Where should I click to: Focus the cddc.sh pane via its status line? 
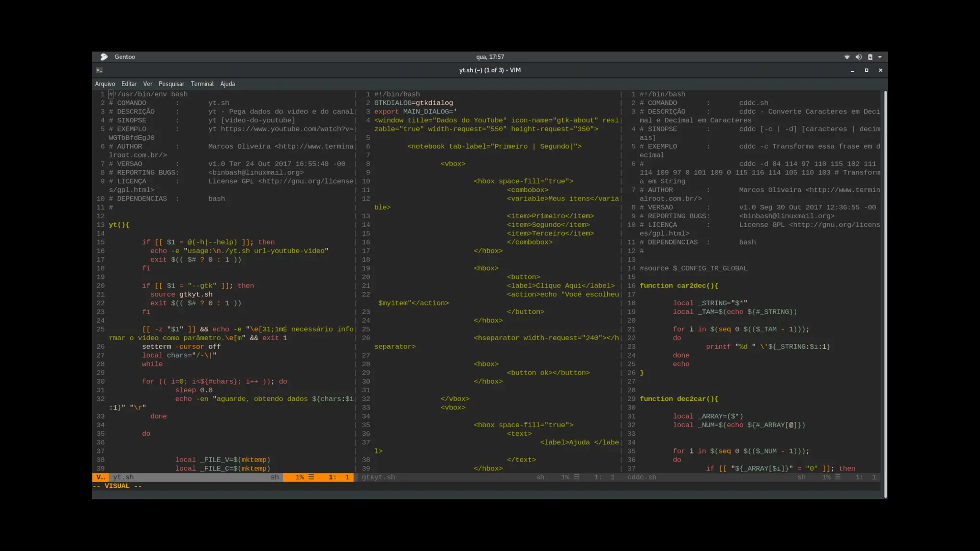(x=642, y=477)
